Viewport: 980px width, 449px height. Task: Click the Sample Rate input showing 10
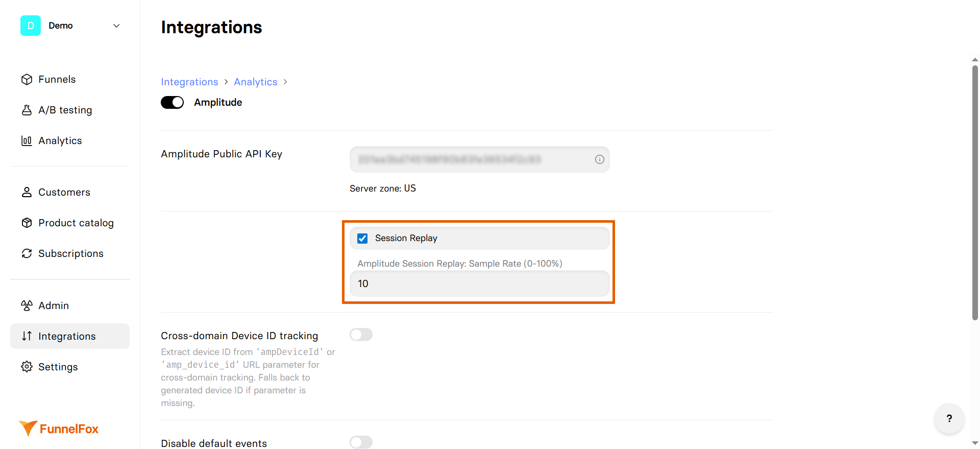[x=479, y=283]
